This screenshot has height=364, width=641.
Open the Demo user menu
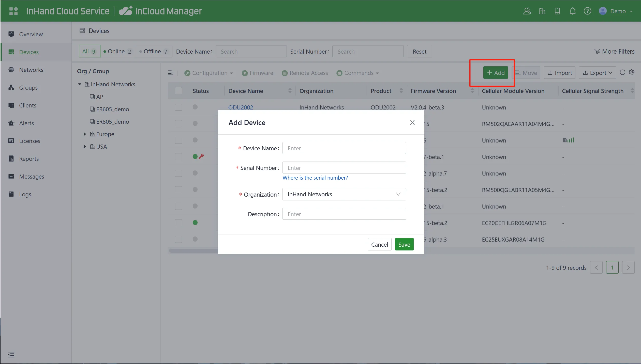click(x=615, y=11)
